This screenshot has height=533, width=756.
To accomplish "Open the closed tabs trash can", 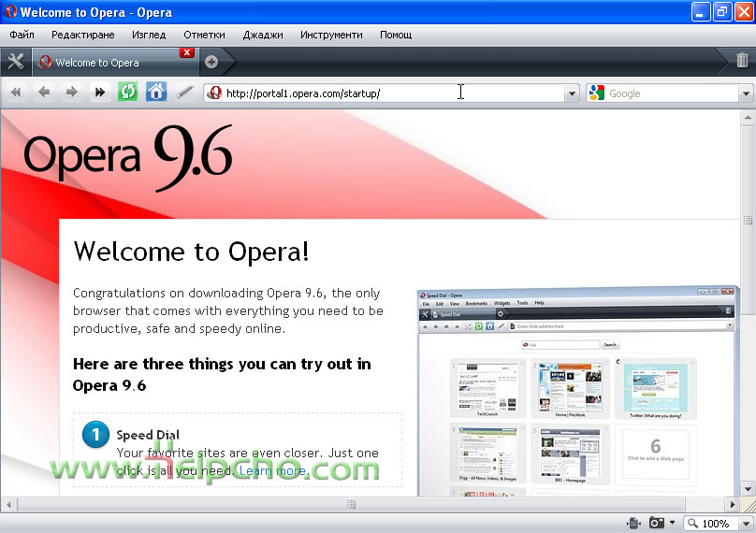I will (742, 60).
